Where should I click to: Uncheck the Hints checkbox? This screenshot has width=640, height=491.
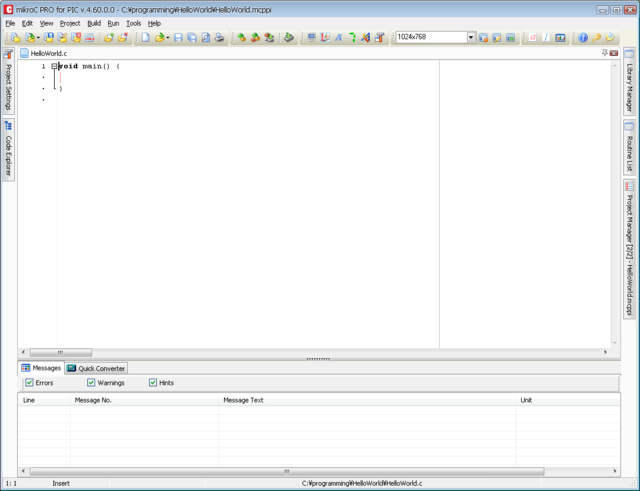153,382
